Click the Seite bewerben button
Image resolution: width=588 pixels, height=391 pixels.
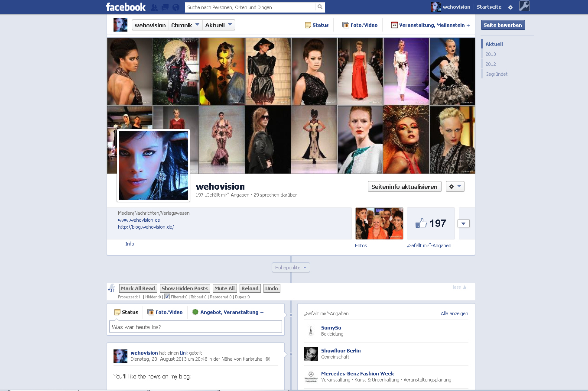pyautogui.click(x=503, y=25)
